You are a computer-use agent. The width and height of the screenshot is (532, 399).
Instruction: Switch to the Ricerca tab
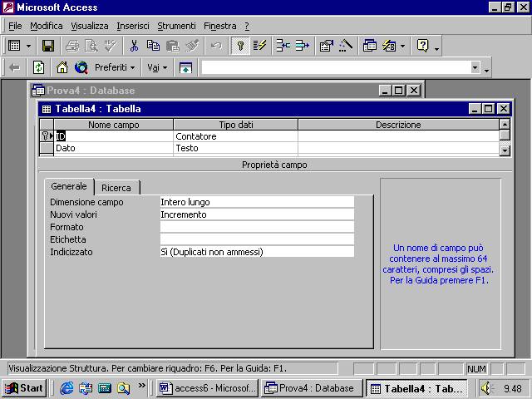pos(116,188)
